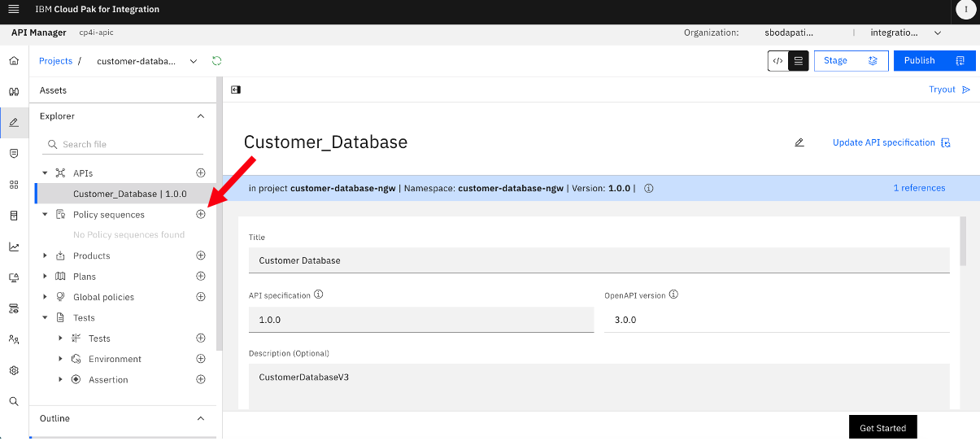980x441 pixels.
Task: Click the refresh project icon
Action: coord(216,61)
